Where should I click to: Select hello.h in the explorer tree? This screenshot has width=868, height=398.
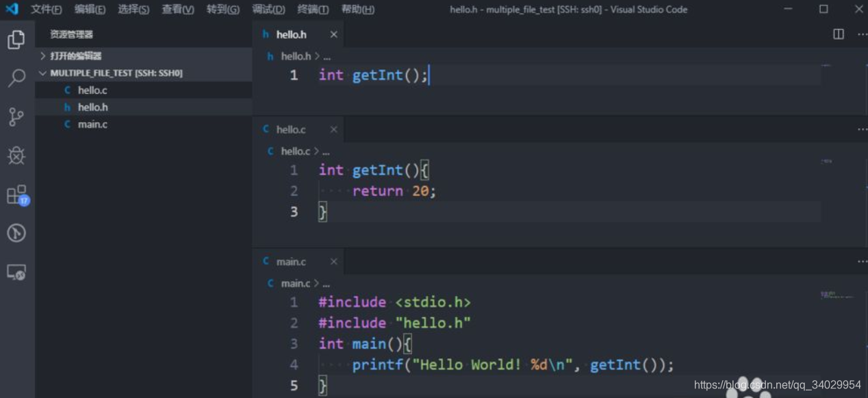coord(144,108)
